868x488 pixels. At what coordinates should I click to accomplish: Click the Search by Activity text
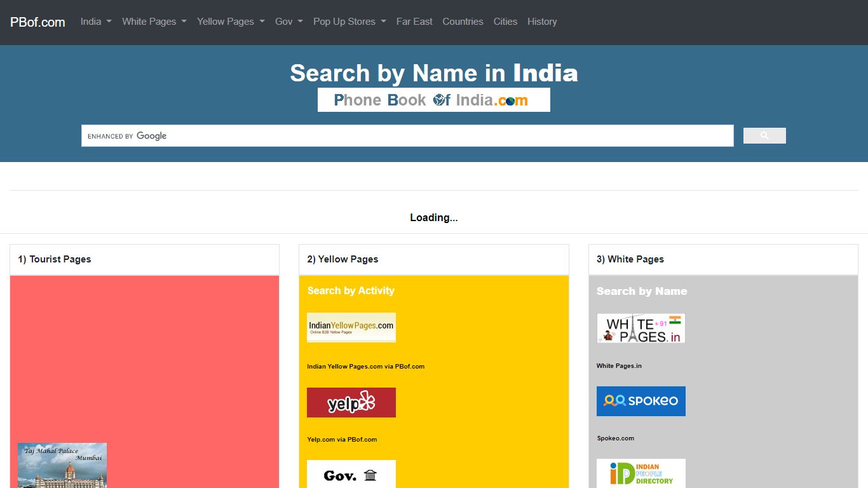(x=351, y=291)
